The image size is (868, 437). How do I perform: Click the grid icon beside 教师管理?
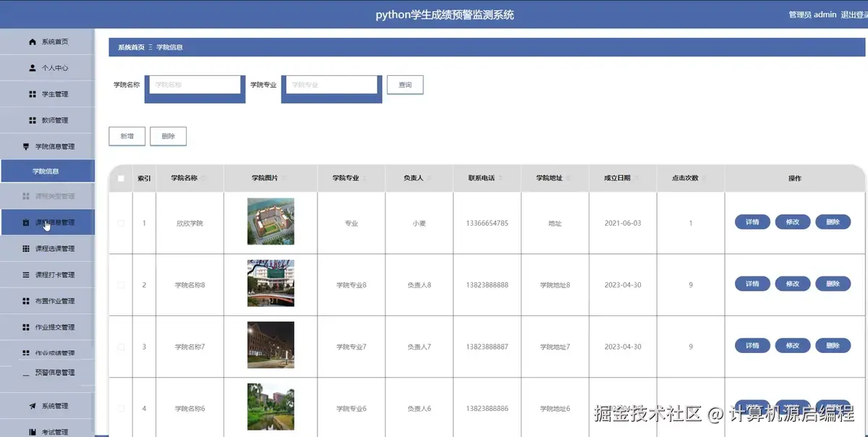click(33, 120)
